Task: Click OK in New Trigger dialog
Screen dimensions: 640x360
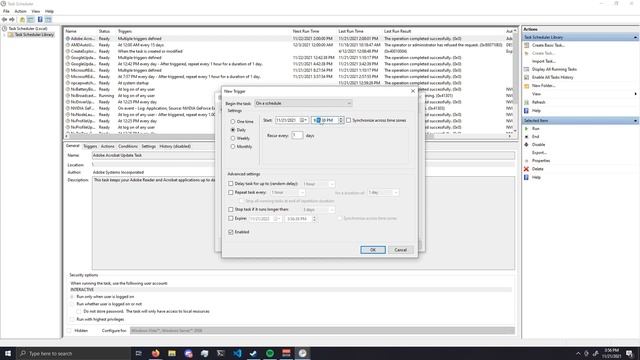Action: click(x=373, y=250)
